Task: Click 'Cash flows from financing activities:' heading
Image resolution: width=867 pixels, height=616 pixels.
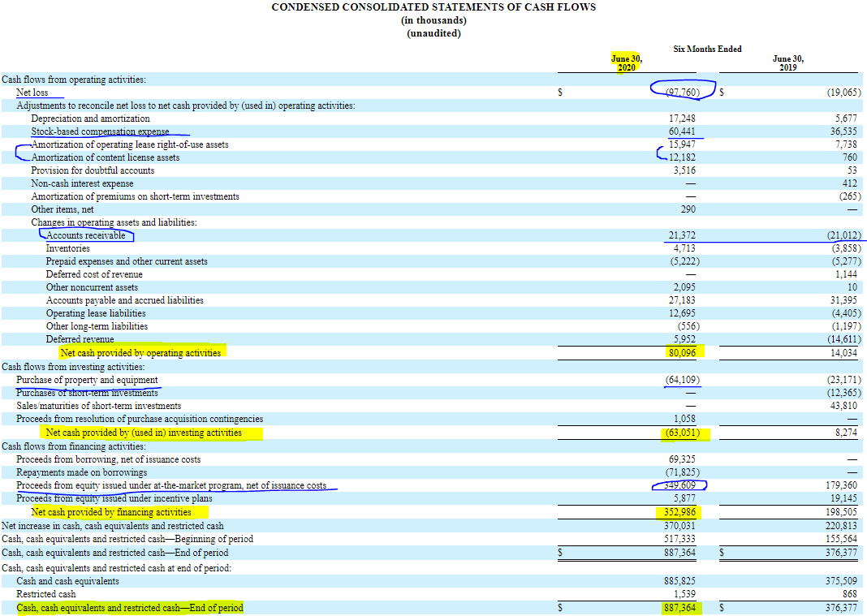Action: tap(74, 446)
